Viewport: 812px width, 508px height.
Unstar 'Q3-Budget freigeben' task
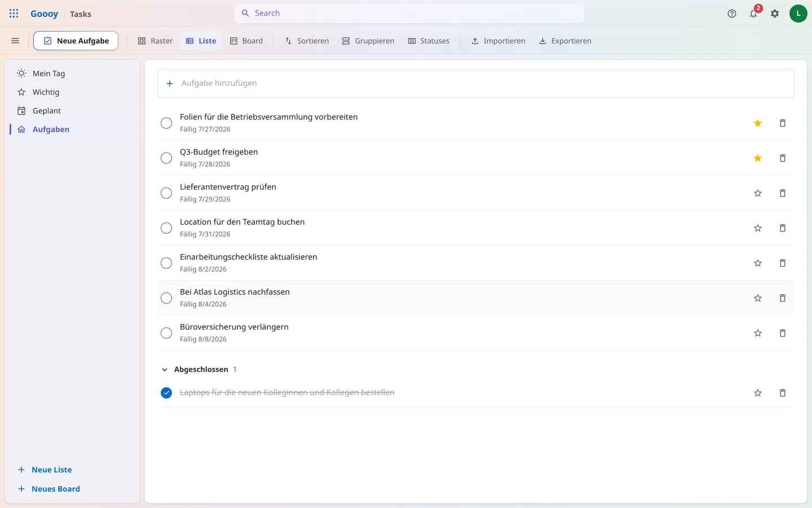758,158
